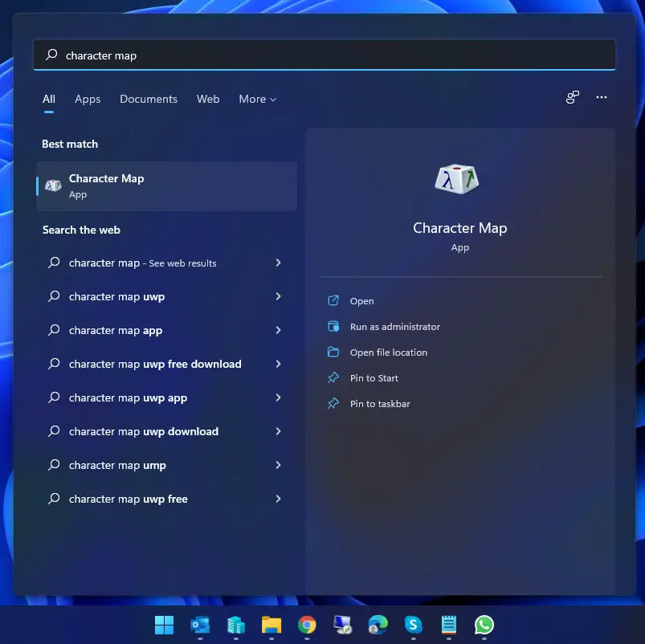Expand chevron for 'character map uwp' suggestion
Screen dimensions: 645x644
278,296
